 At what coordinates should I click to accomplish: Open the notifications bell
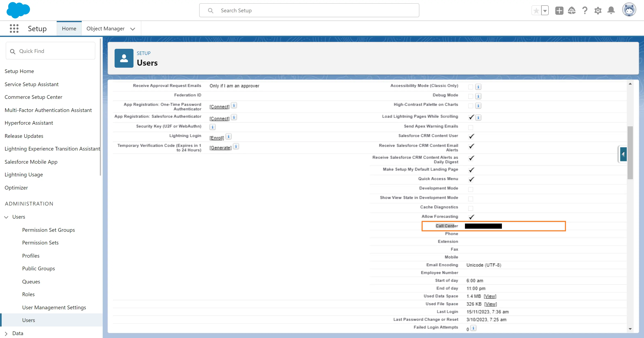click(611, 10)
